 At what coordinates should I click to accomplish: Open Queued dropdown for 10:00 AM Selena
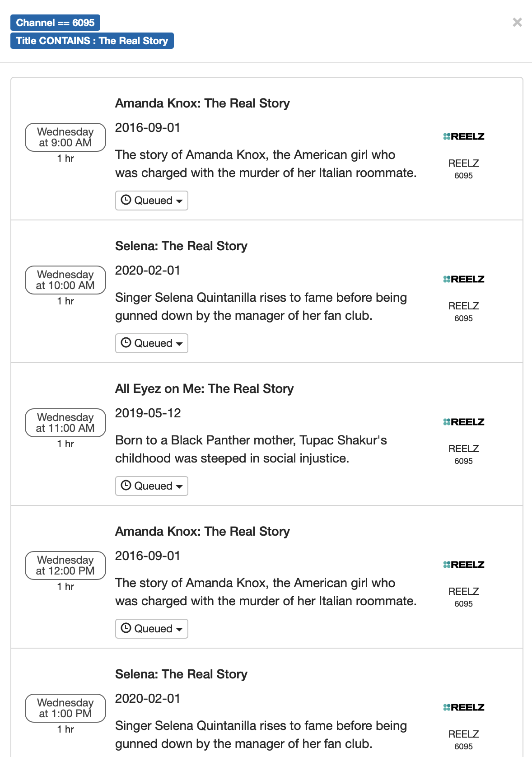tap(152, 343)
